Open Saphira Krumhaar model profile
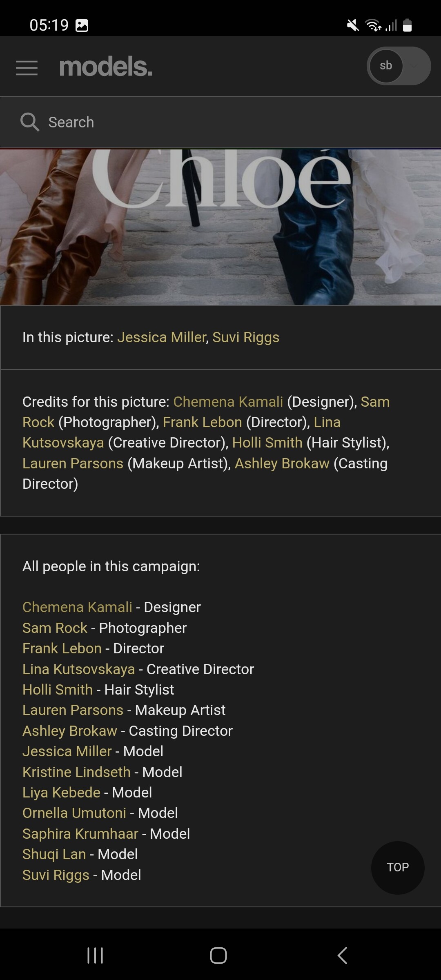441x980 pixels. [x=80, y=834]
